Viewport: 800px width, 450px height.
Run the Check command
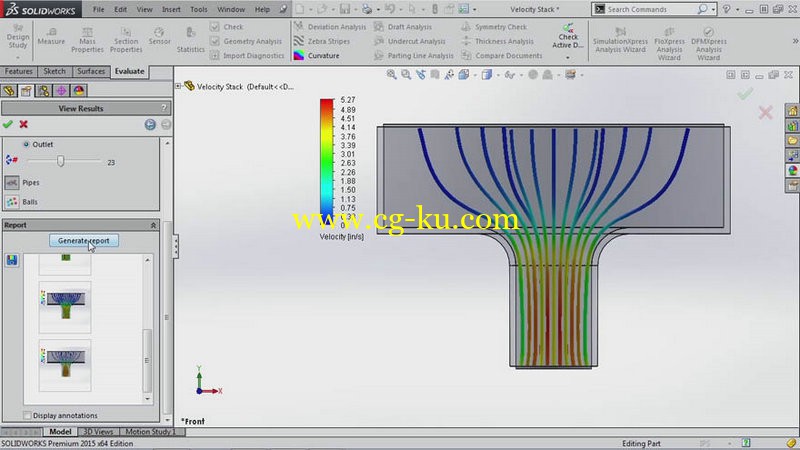click(x=227, y=27)
